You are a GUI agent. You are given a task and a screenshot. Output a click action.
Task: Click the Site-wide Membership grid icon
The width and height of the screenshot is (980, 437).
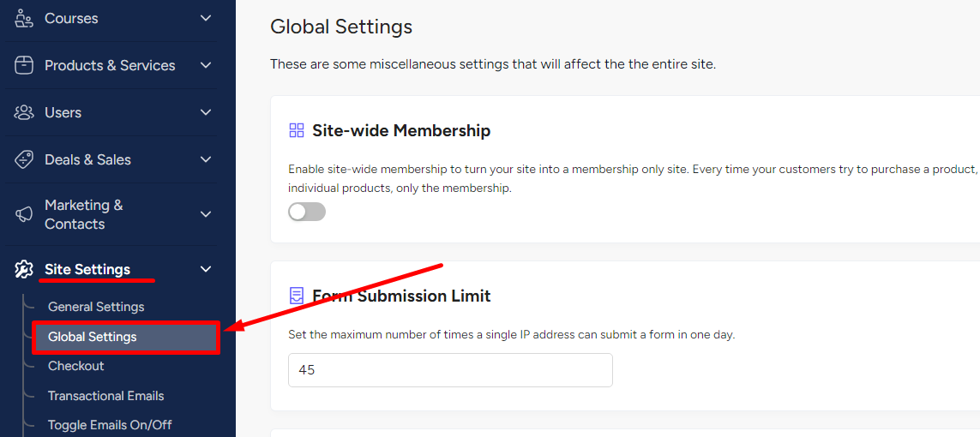[x=296, y=130]
